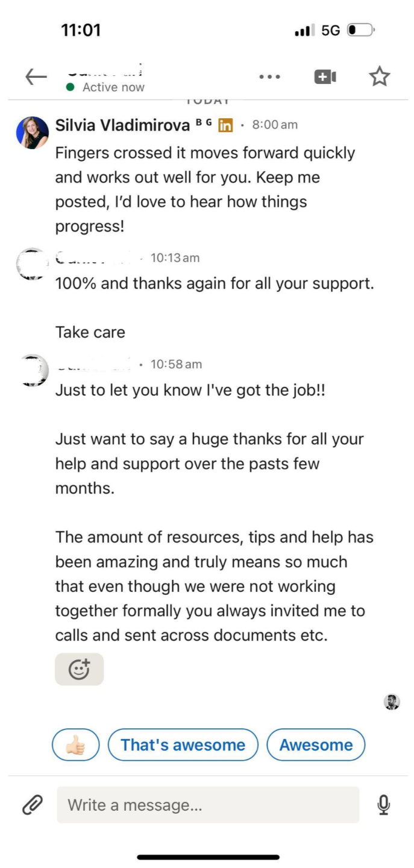The width and height of the screenshot is (414, 868).
Task: Add an emoji reaction to last message
Action: [79, 669]
